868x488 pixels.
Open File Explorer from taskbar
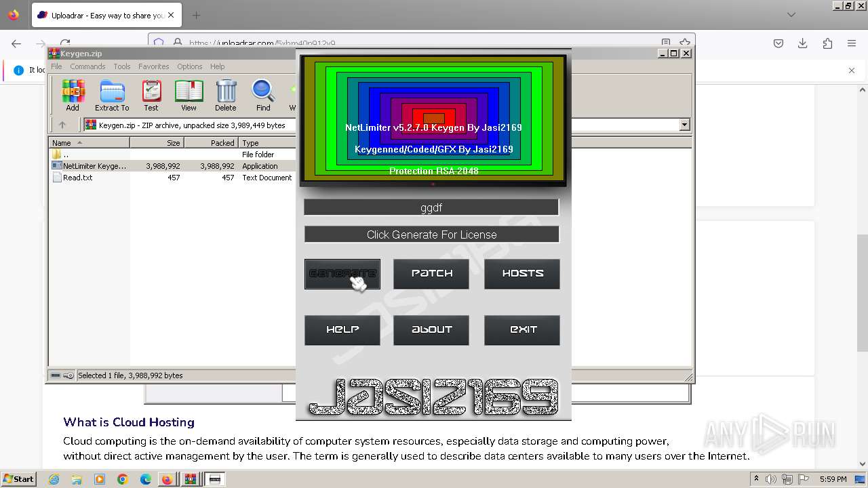click(77, 479)
